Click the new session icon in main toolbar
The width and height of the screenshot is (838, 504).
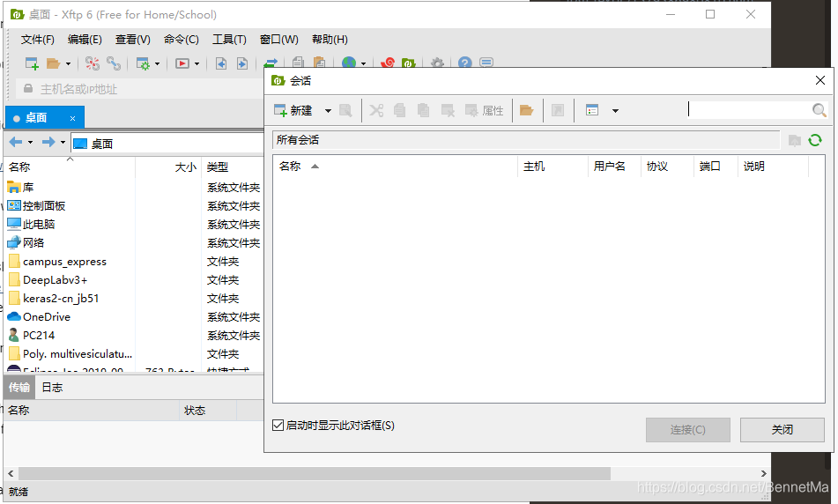(32, 63)
